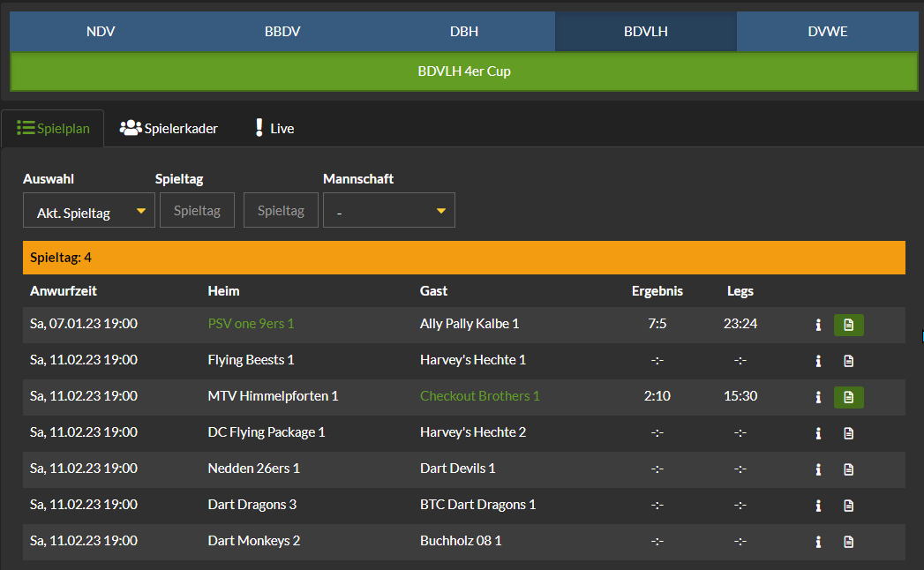
Task: Select the BDVLH association tab
Action: 646,31
